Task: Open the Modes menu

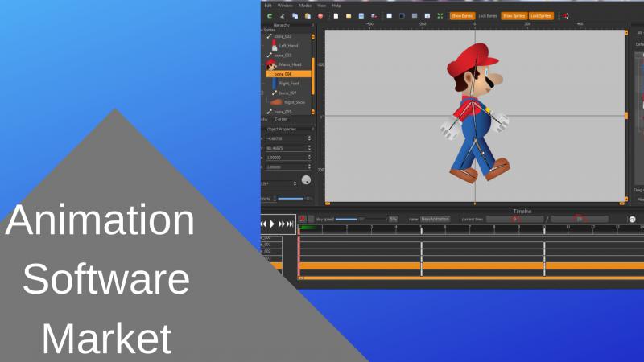Action: pos(305,6)
